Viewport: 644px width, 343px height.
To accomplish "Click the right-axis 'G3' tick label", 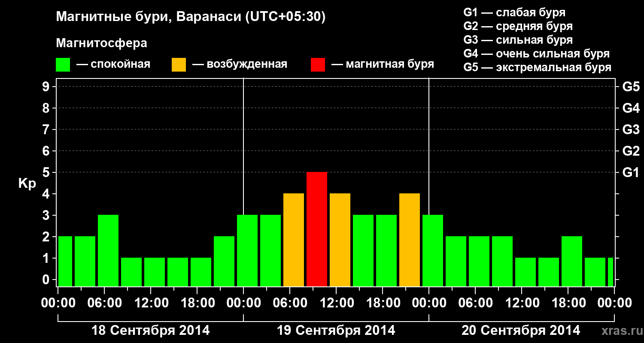I will pyautogui.click(x=631, y=129).
